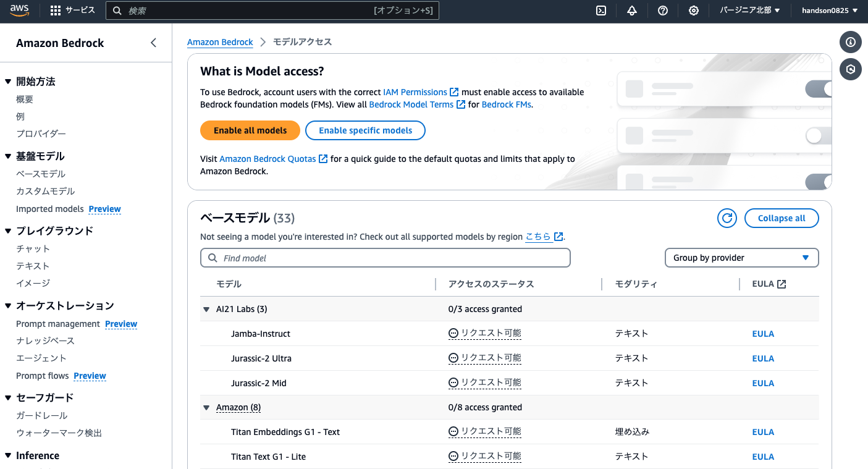Collapse the オーケストレーション sidebar section
The image size is (868, 469).
pos(8,306)
